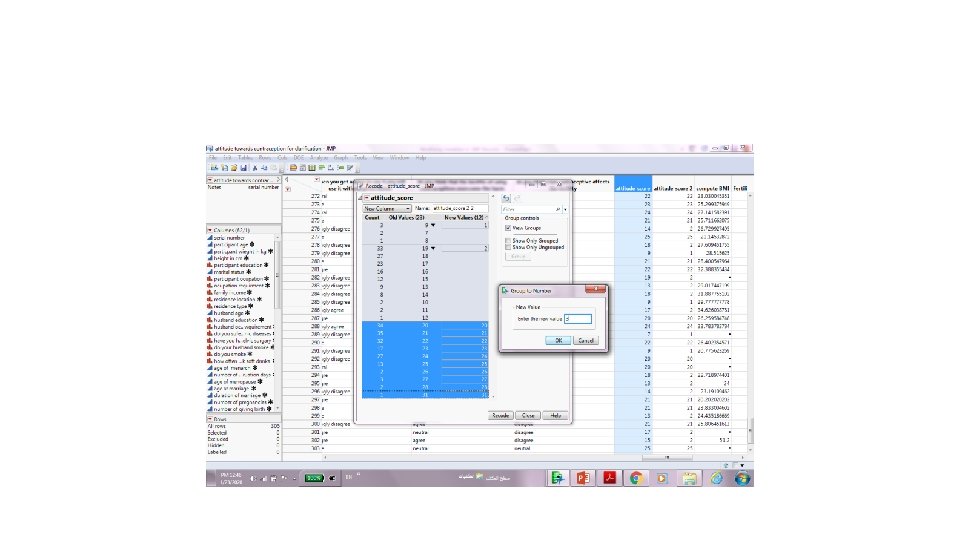Select the old value 20 row in Recode list
This screenshot has width=960, height=540.
click(x=425, y=326)
